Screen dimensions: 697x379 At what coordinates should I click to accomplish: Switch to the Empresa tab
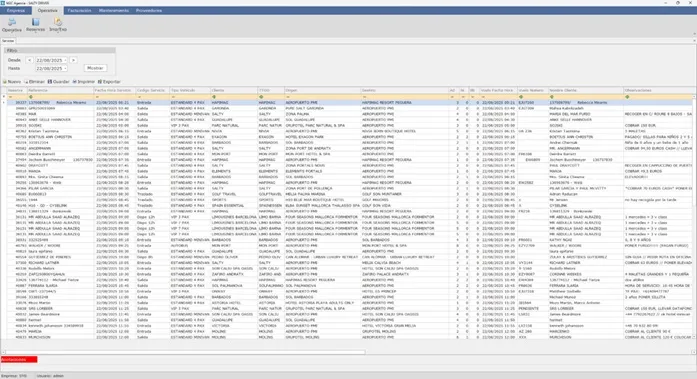coord(16,10)
